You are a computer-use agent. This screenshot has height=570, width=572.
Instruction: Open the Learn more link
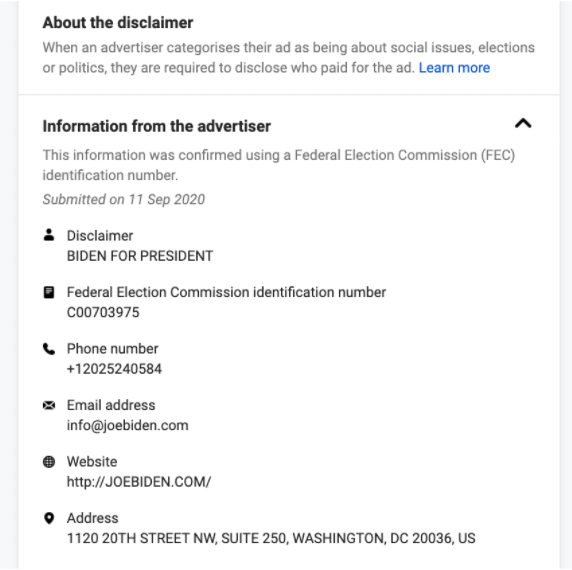click(454, 68)
